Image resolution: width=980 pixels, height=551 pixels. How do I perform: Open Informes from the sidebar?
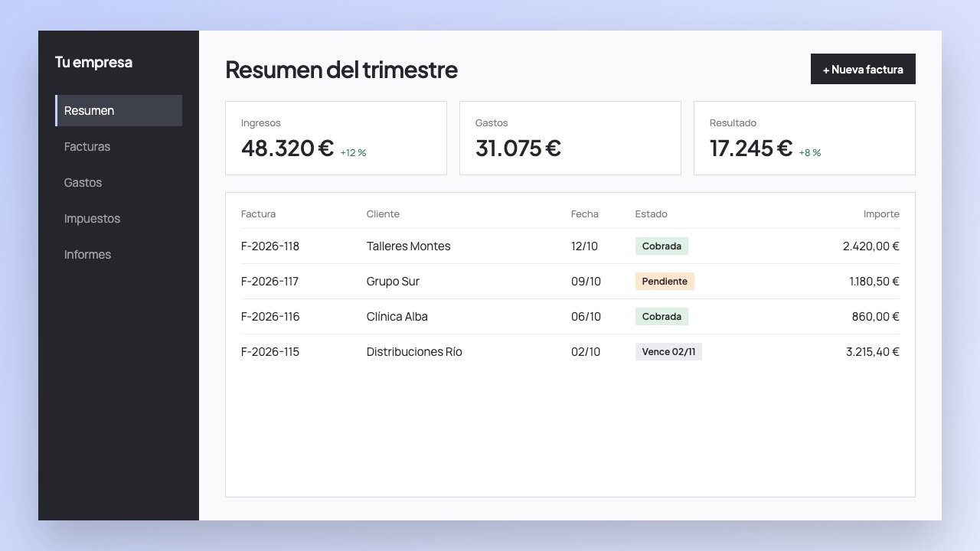[x=119, y=254]
